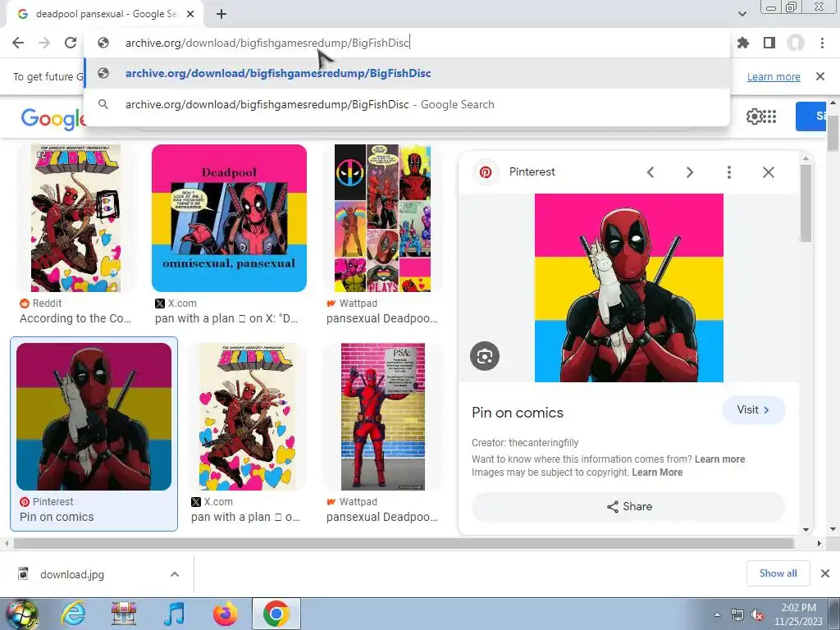Click the Visit button
Screen dimensions: 840x630
tap(753, 410)
